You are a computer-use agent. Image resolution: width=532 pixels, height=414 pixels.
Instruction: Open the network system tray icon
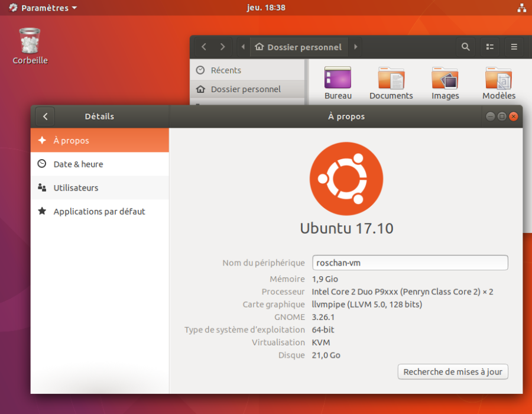(x=521, y=8)
